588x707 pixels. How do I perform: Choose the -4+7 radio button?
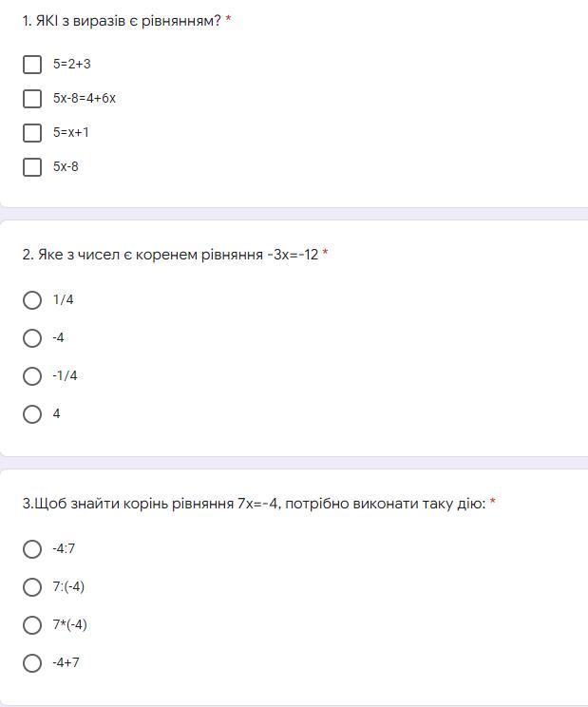click(x=32, y=663)
